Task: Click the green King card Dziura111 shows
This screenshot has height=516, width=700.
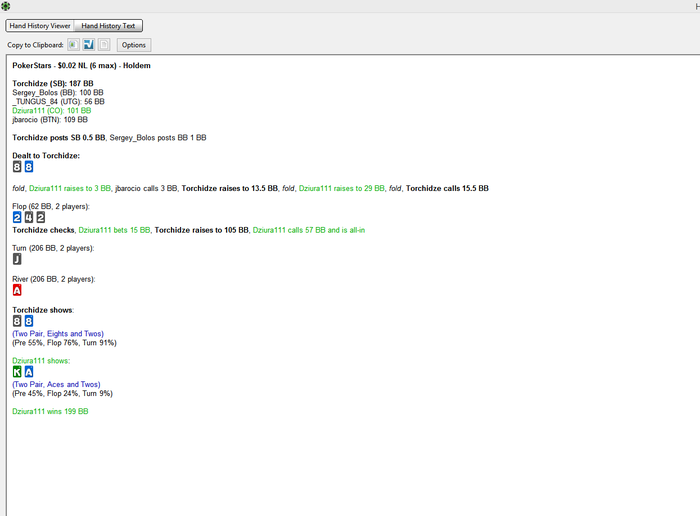Action: 17,372
